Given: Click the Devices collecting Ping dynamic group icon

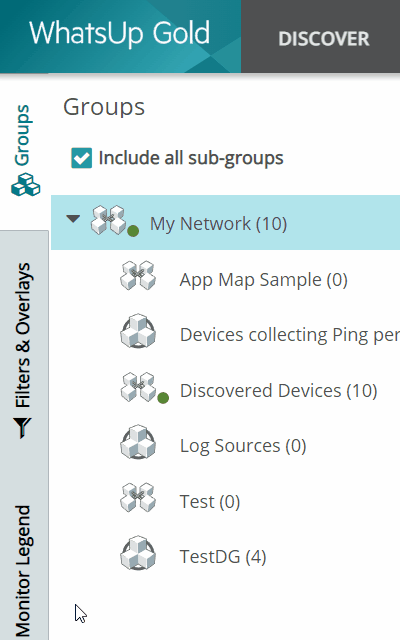Looking at the screenshot, I should point(138,331).
